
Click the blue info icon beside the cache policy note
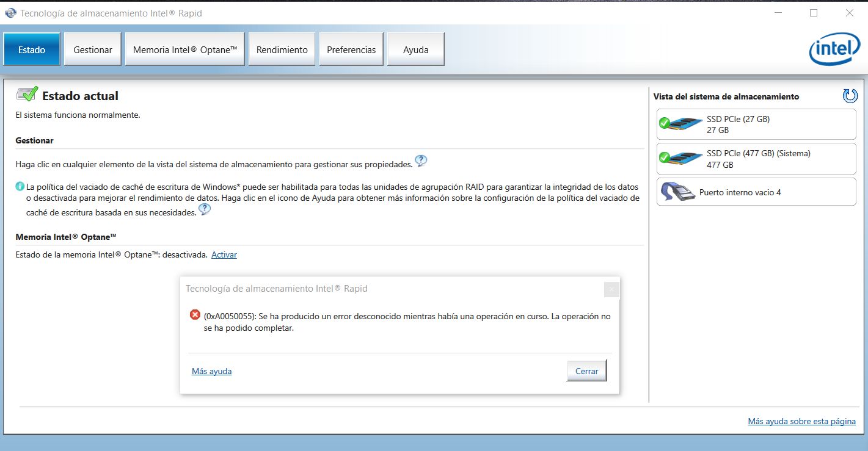[20, 186]
